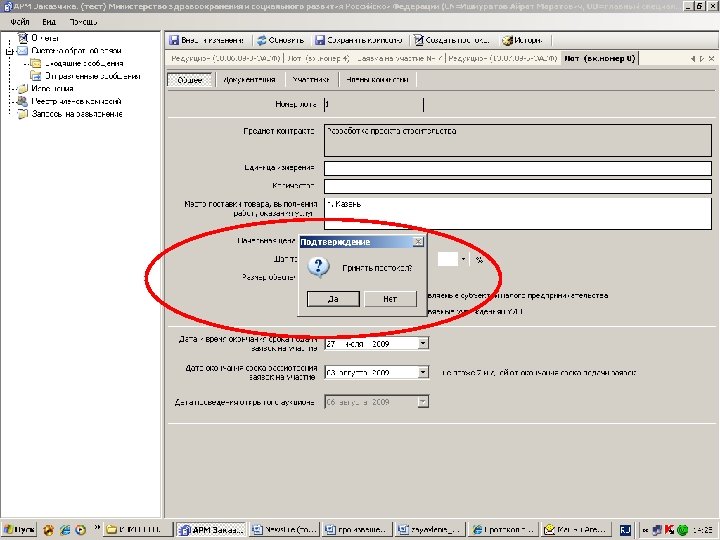Click the RU language indicator in tray
The height and width of the screenshot is (540, 720).
point(625,530)
